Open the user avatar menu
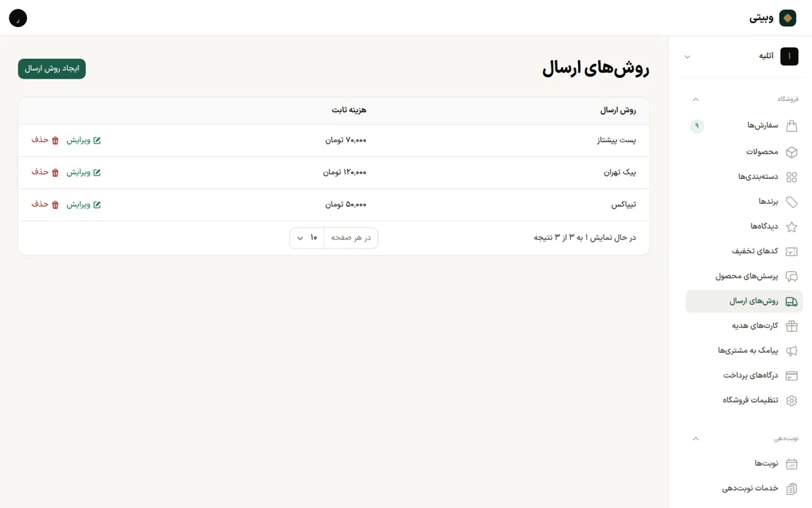The height and width of the screenshot is (508, 812). (x=18, y=18)
